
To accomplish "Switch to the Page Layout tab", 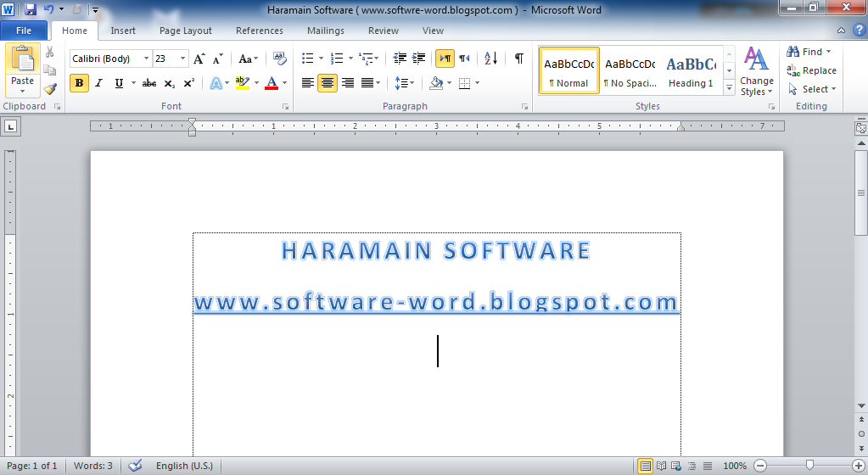I will tap(186, 31).
